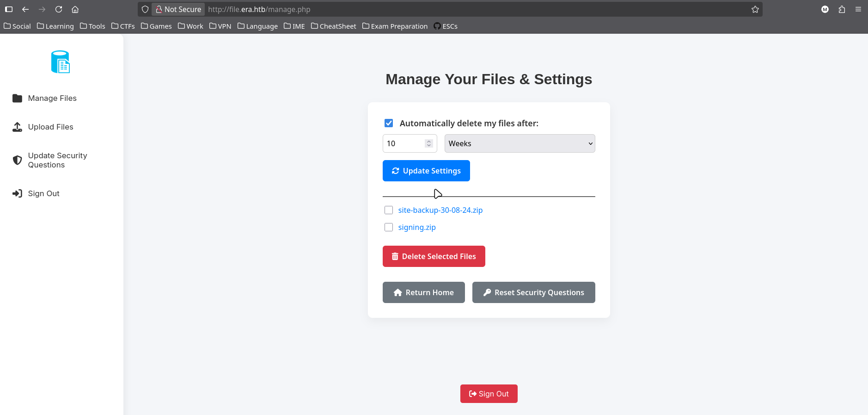Click the browser home icon
868x415 pixels.
[x=75, y=9]
